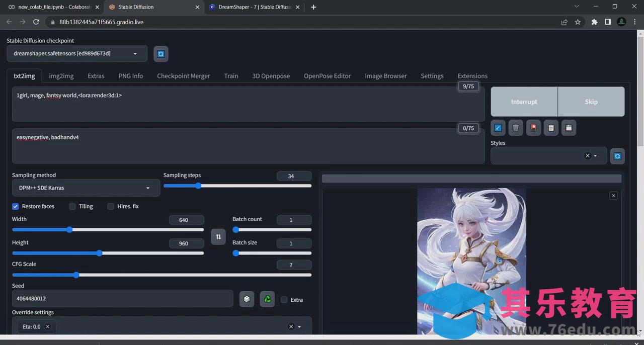Click the clipboard apply styles icon
The height and width of the screenshot is (345, 644).
[x=551, y=128]
